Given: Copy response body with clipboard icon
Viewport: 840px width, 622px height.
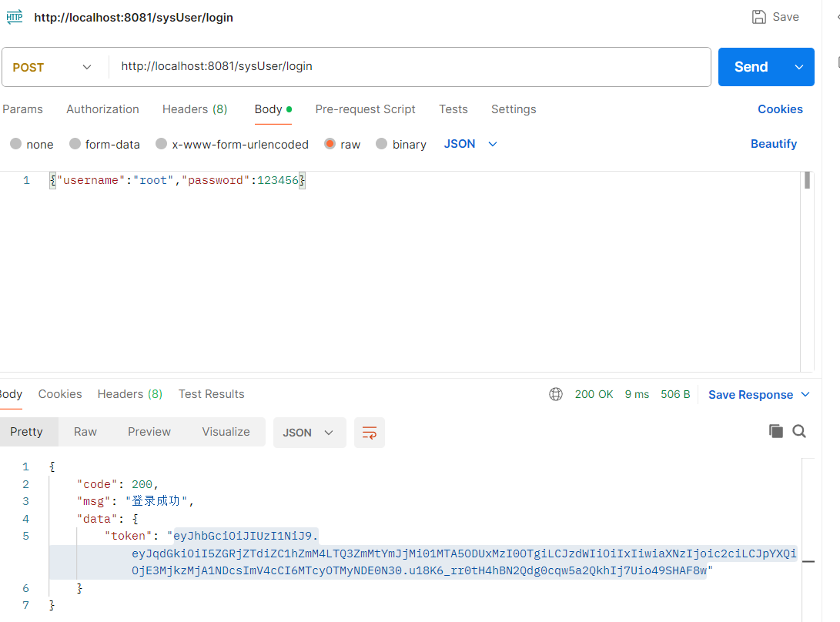Looking at the screenshot, I should pyautogui.click(x=776, y=431).
